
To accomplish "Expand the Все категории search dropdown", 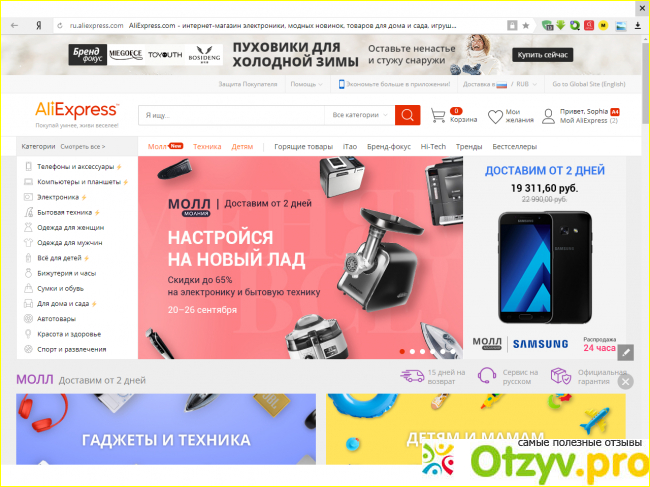I will [358, 115].
